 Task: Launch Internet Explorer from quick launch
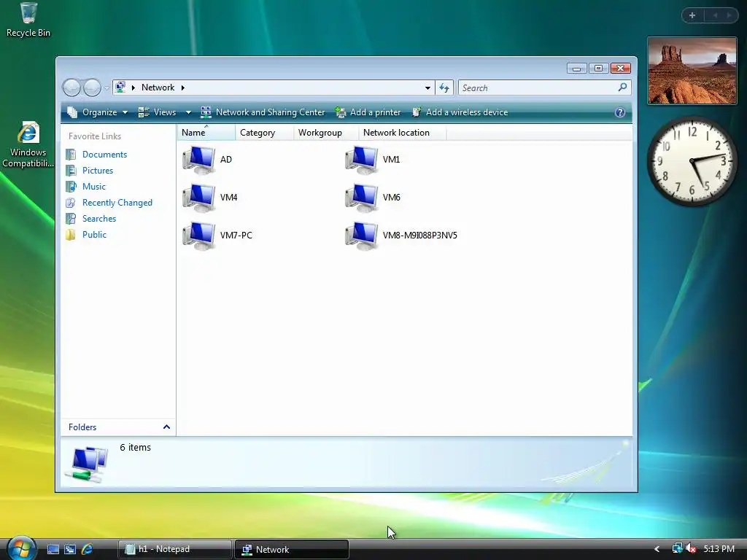(x=88, y=549)
